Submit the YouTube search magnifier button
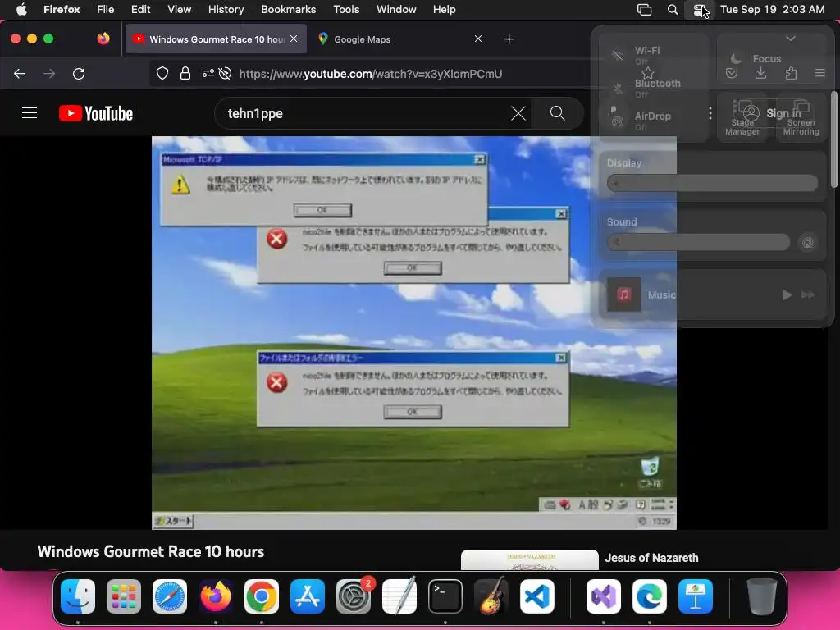Image resolution: width=840 pixels, height=630 pixels. point(557,113)
